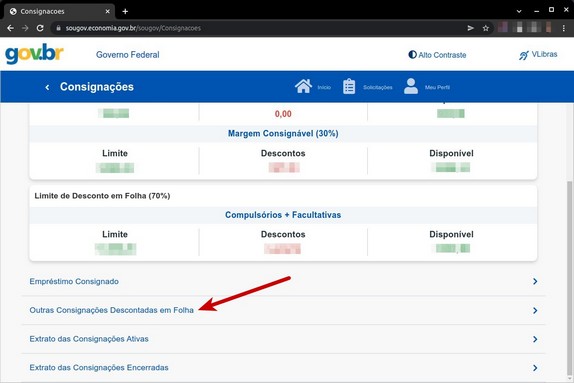Click the page vertical scrollbar
The image size is (574, 383).
point(570,278)
